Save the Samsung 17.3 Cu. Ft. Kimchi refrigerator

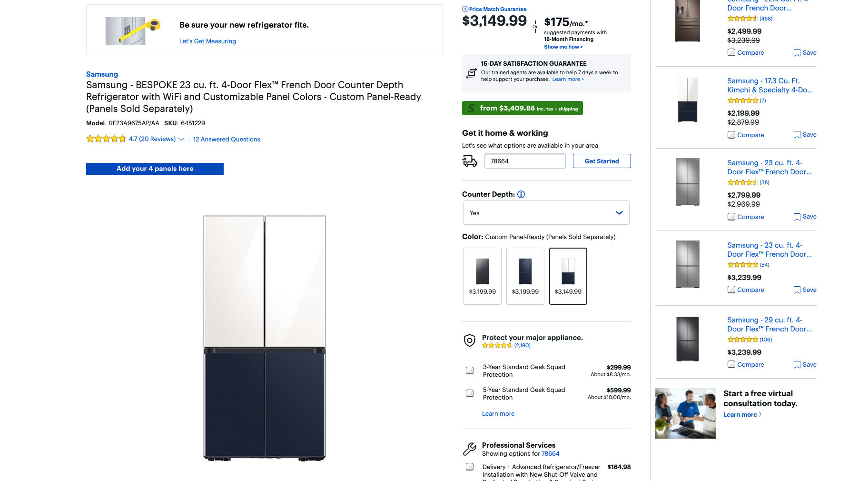coord(805,135)
